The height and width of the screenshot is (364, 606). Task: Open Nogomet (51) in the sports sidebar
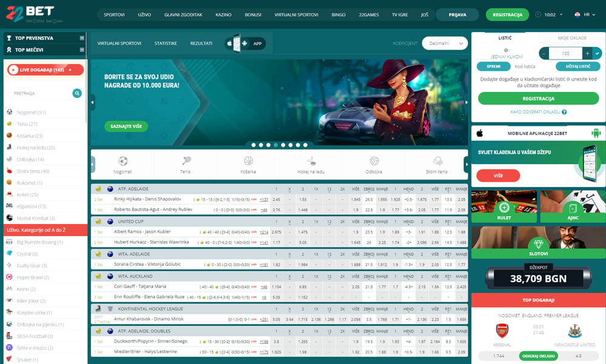coord(31,113)
